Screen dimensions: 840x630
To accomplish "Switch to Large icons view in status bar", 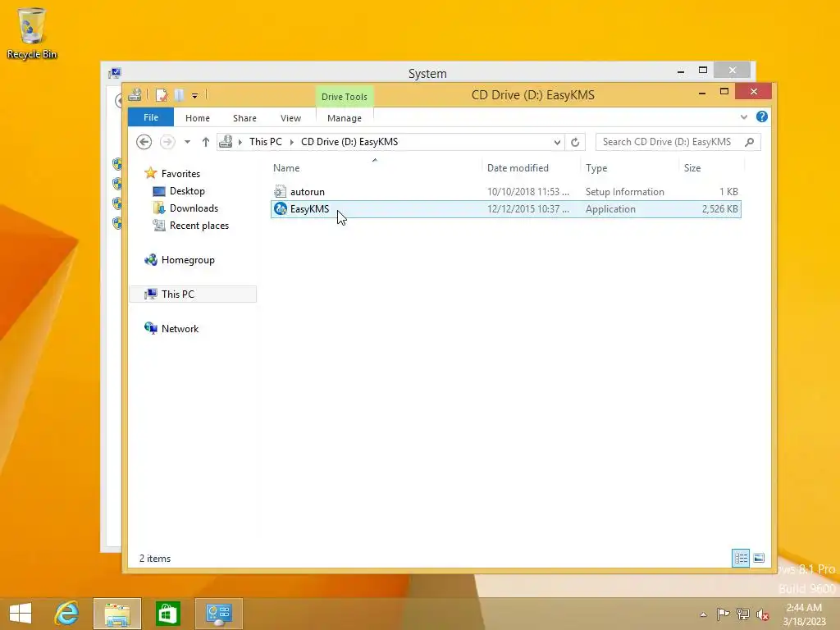I will 759,558.
